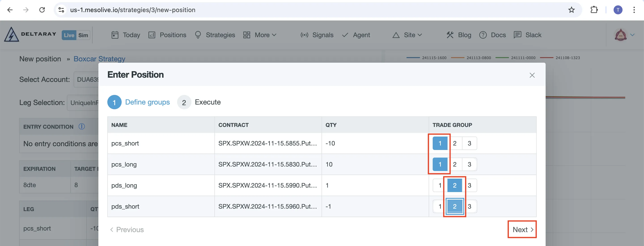Image resolution: width=644 pixels, height=246 pixels.
Task: Click the Next button
Action: coord(522,229)
